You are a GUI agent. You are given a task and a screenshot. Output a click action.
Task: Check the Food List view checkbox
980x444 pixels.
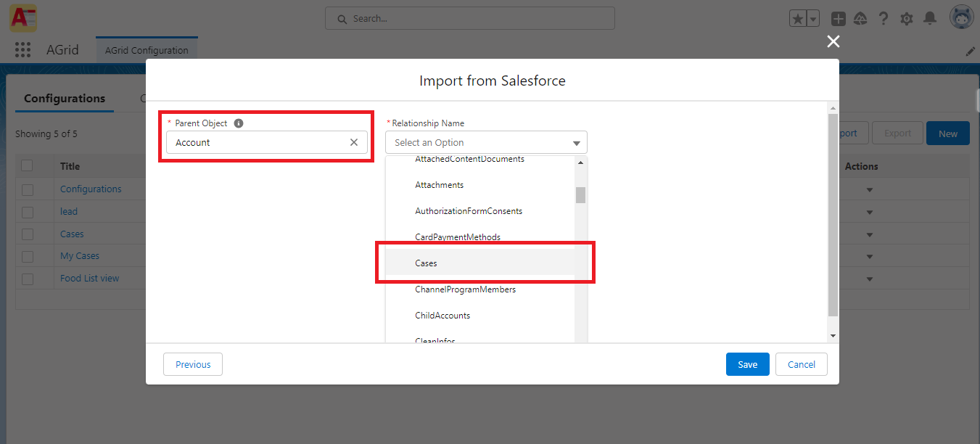click(28, 279)
